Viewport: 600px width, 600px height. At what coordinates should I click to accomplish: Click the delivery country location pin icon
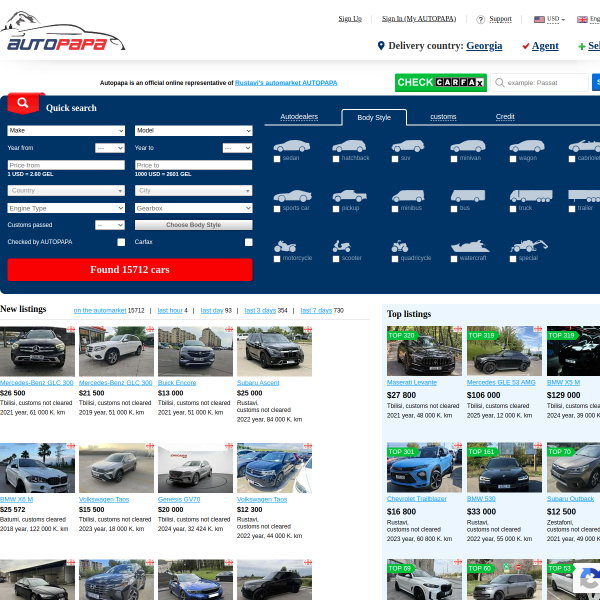(381, 46)
